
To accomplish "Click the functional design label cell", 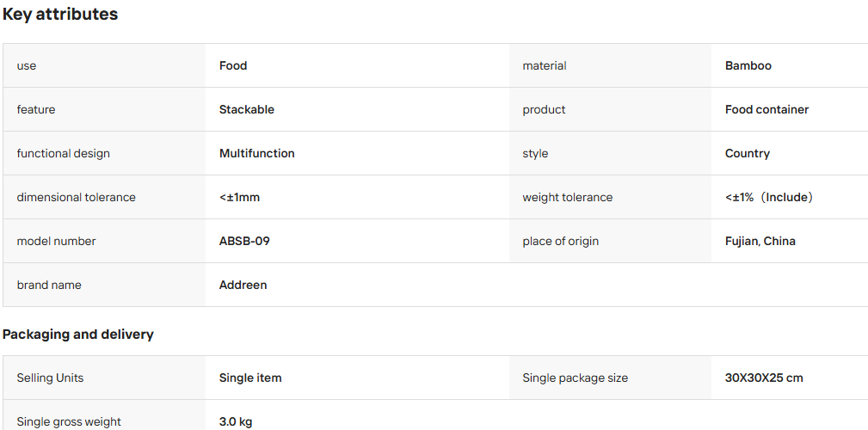I will 104,153.
